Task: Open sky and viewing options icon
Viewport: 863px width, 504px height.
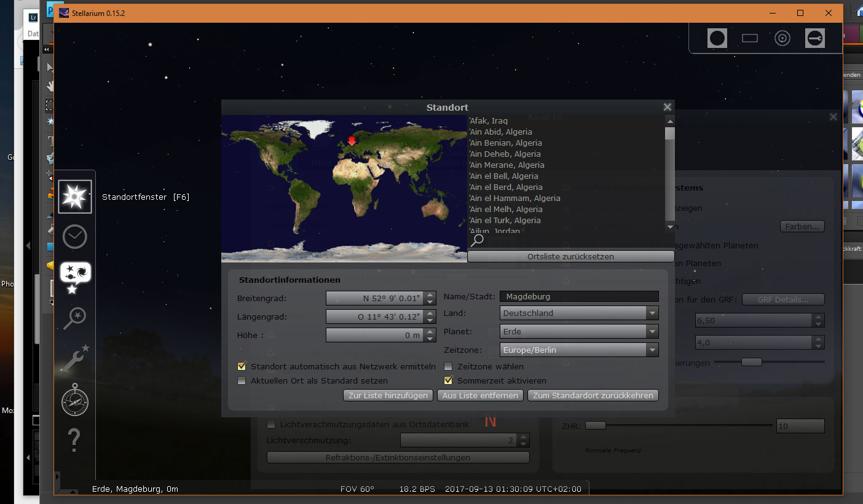Action: (75, 274)
